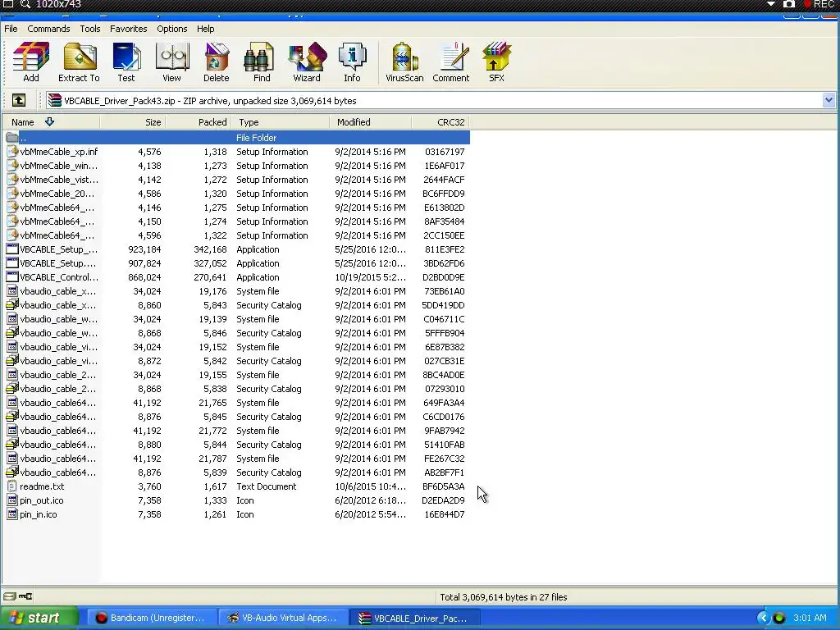Sort by the Size column header

pyautogui.click(x=133, y=122)
